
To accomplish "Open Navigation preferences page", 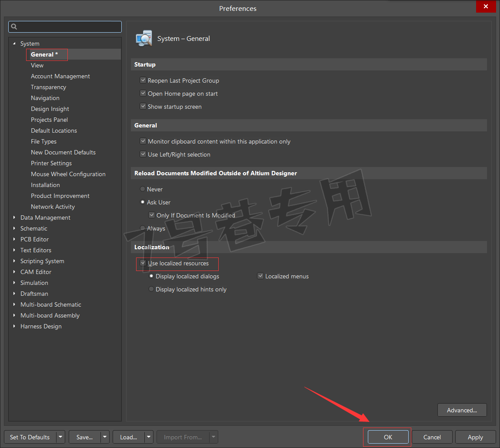I will pyautogui.click(x=45, y=98).
